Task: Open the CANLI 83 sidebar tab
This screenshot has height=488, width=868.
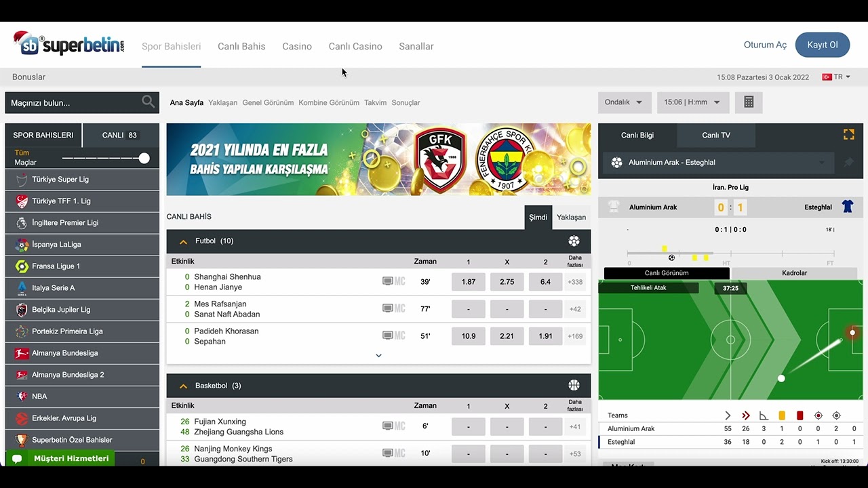Action: [120, 135]
